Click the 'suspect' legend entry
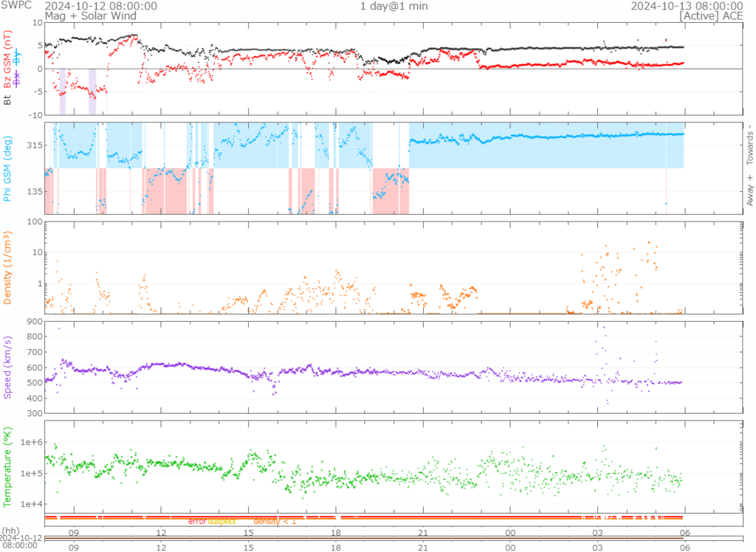The image size is (756, 552). [221, 522]
